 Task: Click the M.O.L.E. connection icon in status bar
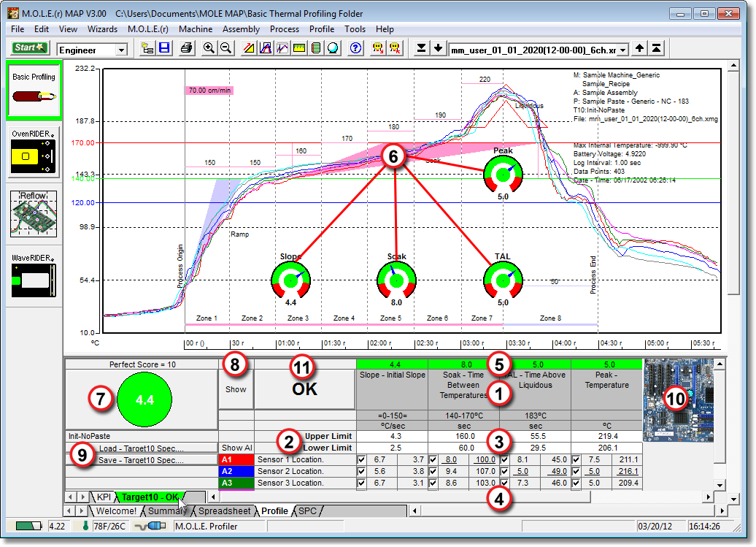[150, 526]
